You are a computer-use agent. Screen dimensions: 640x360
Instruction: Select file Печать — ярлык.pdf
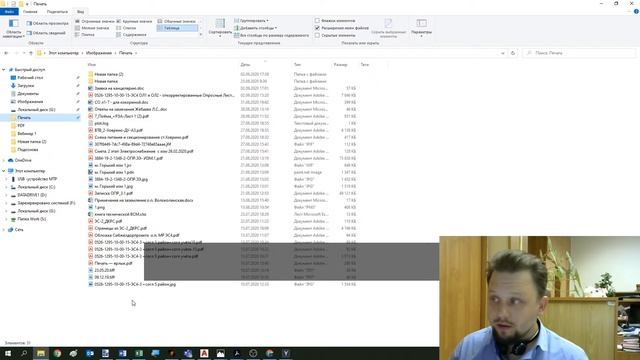coord(113,263)
